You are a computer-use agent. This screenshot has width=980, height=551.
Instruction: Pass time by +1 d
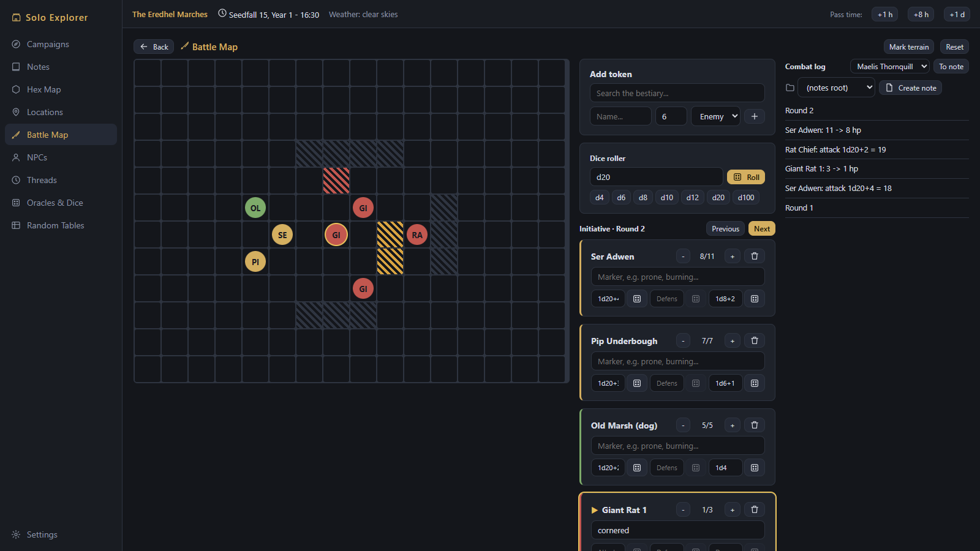(x=957, y=14)
